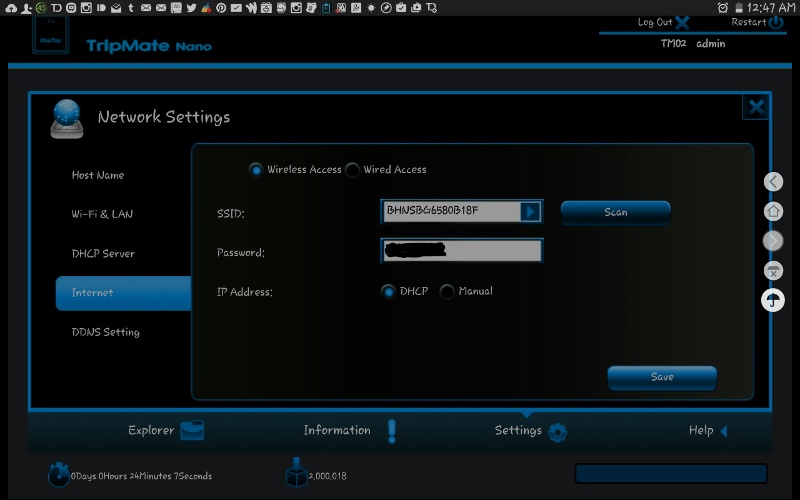
Task: Tap the cloud upload status bar icon
Action: tap(11, 8)
